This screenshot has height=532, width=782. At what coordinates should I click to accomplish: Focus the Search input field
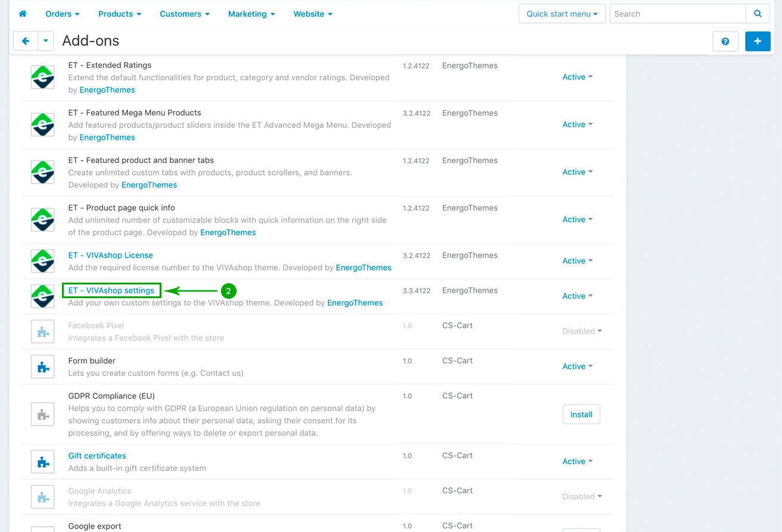tap(678, 14)
